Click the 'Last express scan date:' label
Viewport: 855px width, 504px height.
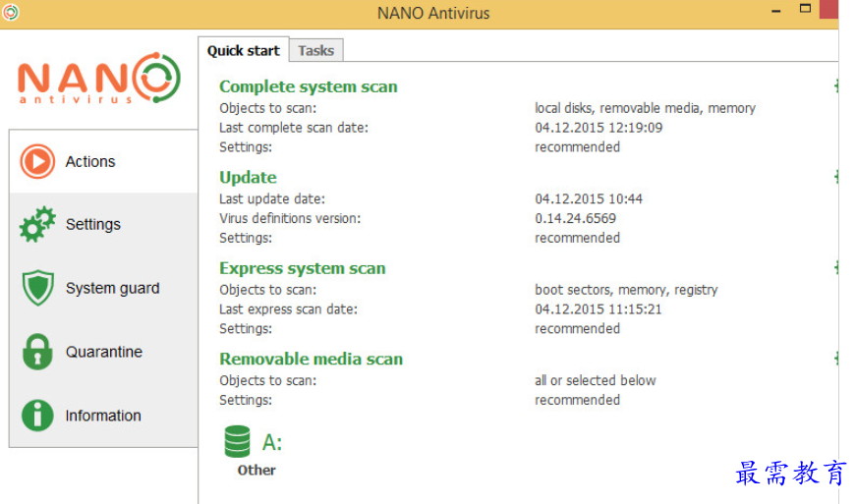tap(289, 309)
